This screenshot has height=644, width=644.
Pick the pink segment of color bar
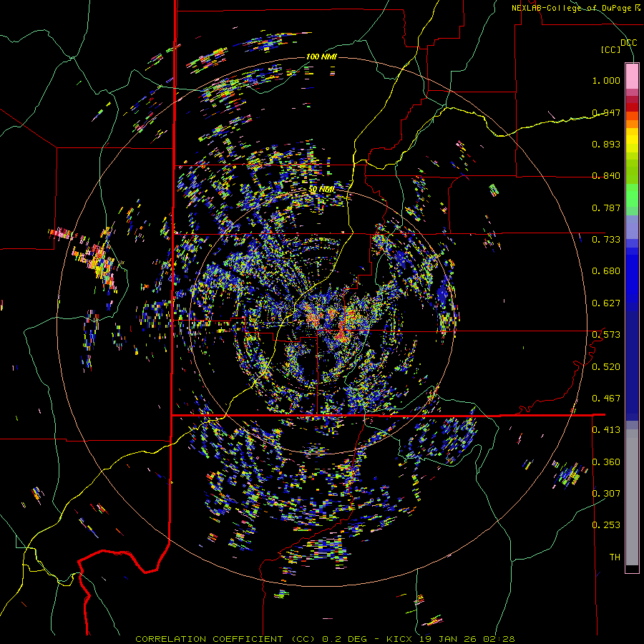632,76
